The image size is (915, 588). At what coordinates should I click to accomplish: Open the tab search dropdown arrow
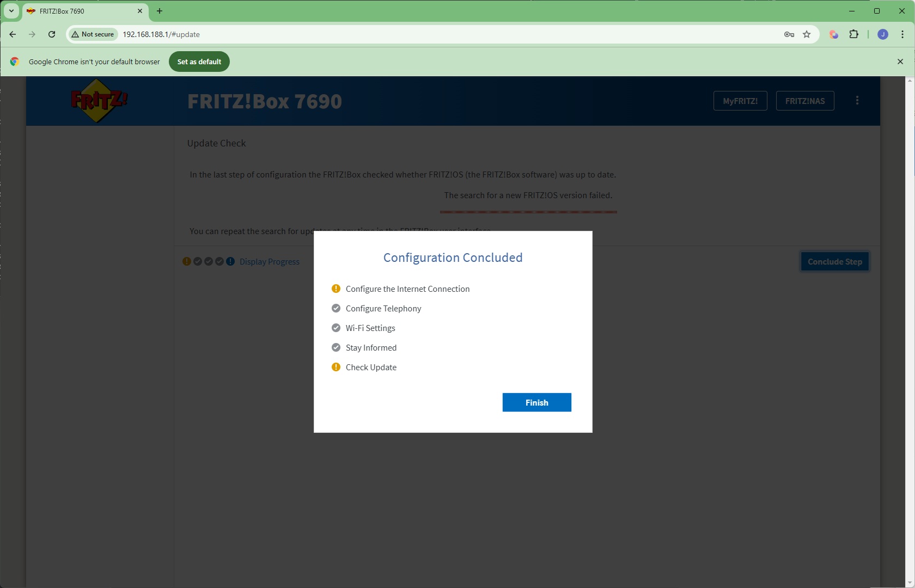point(11,11)
